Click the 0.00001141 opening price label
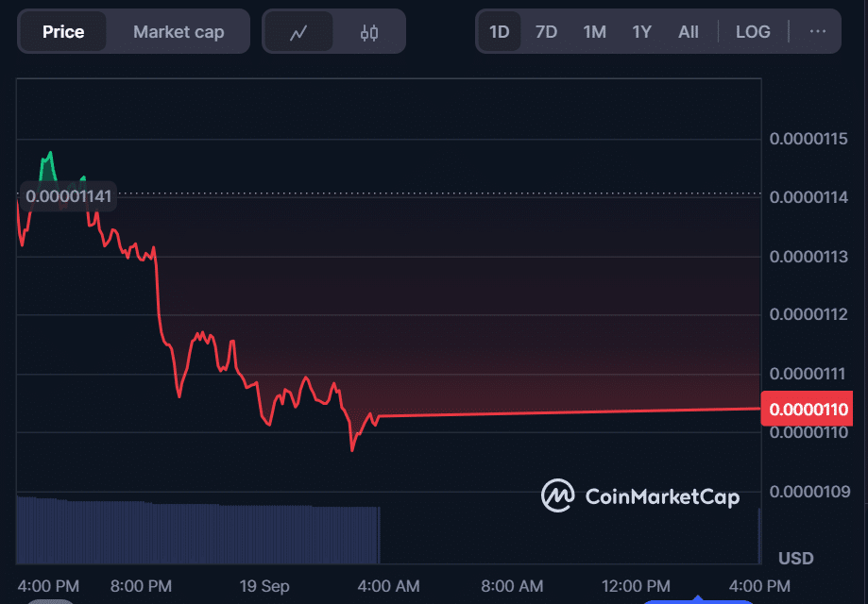 (x=68, y=197)
